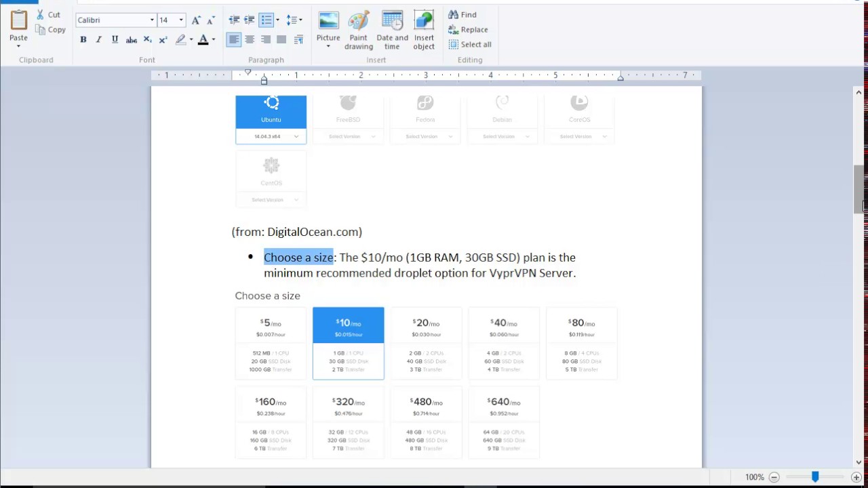Click the first-line indent ruler marker
This screenshot has width=868, height=488.
248,73
